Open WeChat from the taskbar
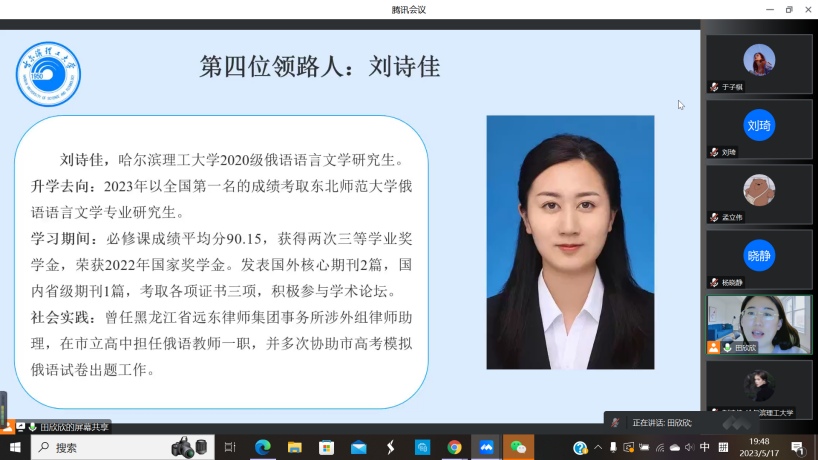Viewport: 818px width, 460px height. click(x=518, y=447)
